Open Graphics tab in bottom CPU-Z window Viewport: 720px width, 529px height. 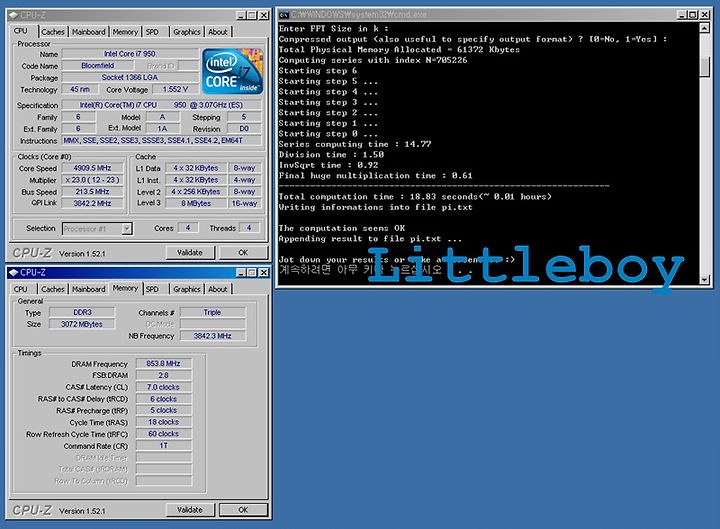point(186,289)
